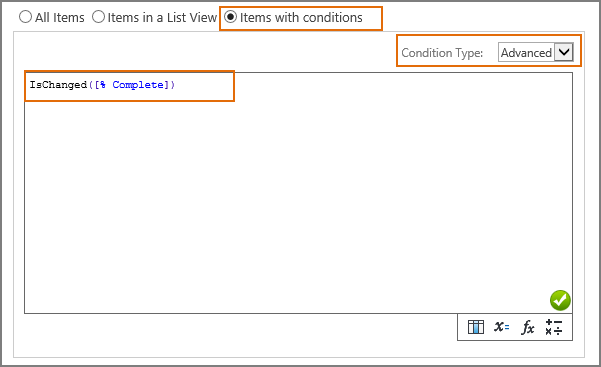The width and height of the screenshot is (601, 367).
Task: Choose the Items in a List View radio
Action: pos(98,17)
